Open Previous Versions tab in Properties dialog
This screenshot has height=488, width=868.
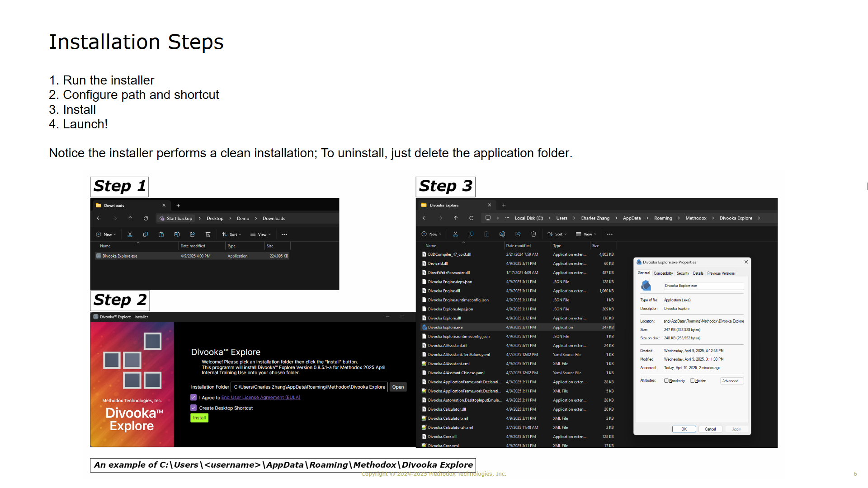(721, 273)
